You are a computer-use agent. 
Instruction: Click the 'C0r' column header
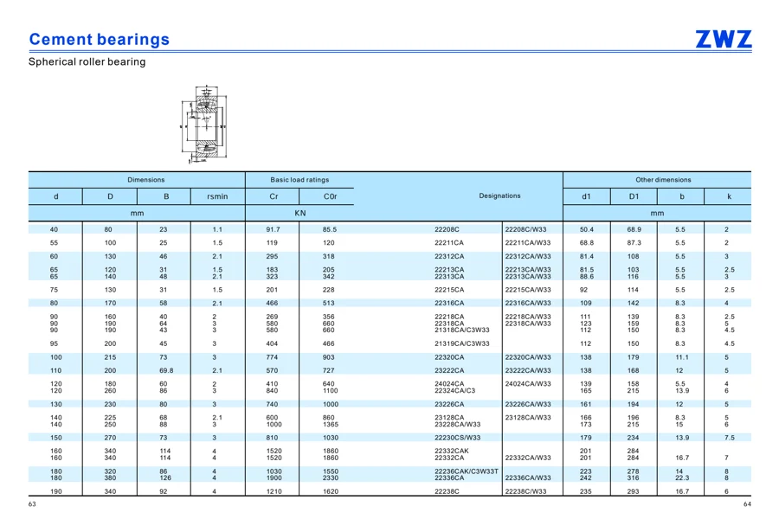[331, 196]
